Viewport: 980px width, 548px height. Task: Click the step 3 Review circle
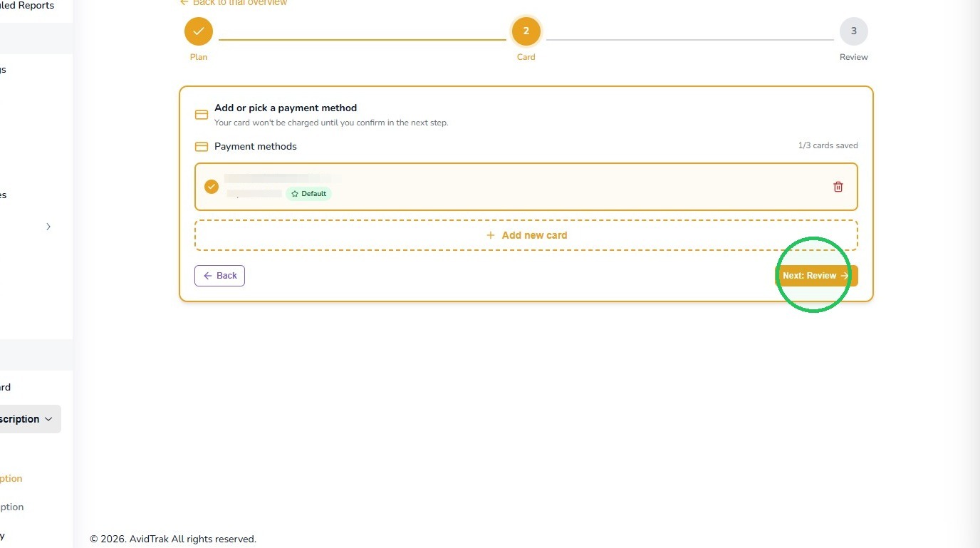click(x=854, y=31)
